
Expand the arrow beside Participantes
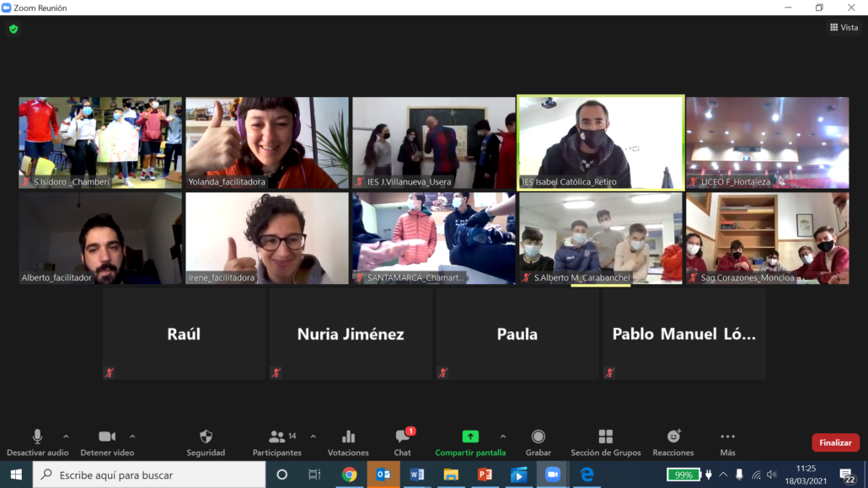coord(313,437)
